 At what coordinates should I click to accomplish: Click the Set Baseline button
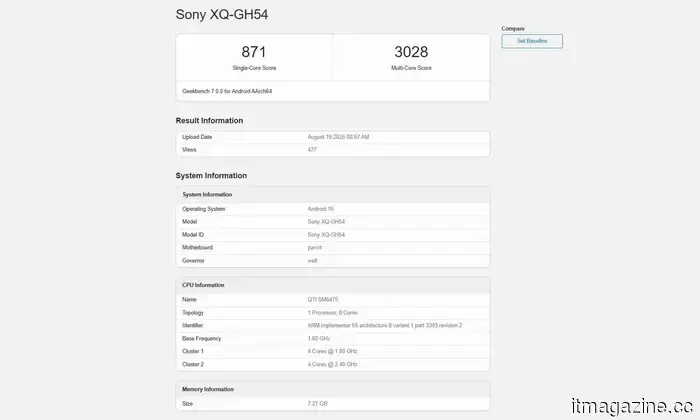click(x=532, y=41)
